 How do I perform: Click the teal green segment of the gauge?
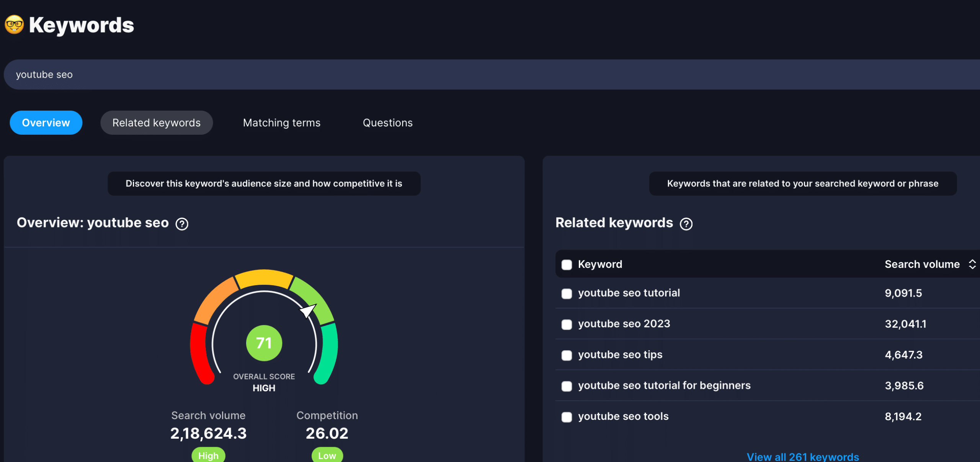point(327,353)
